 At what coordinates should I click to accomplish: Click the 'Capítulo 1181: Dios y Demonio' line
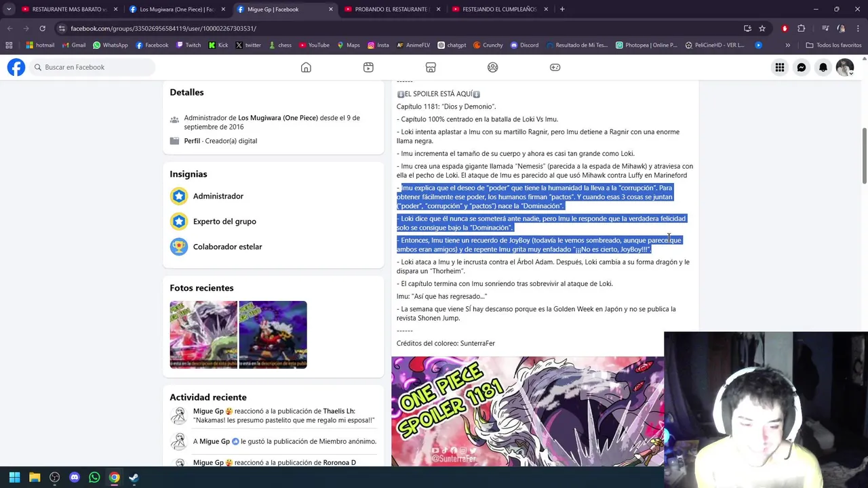pos(446,106)
